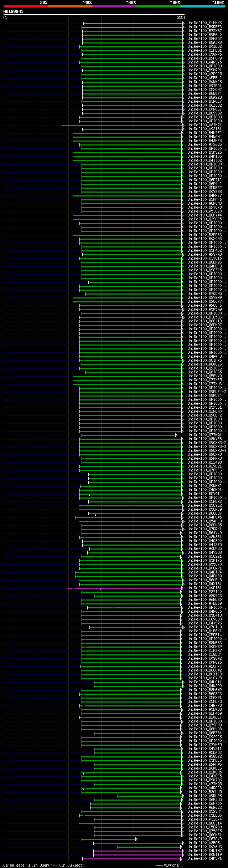This screenshot has width=228, height=868.
Task: Click label UniRef100_P32074
Action: point(204,820)
